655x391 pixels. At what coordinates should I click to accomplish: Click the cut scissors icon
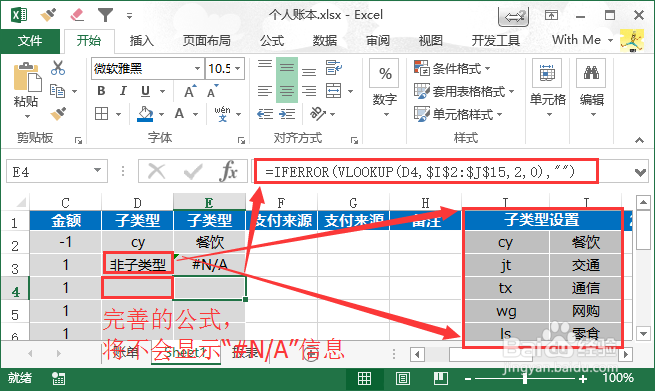58,68
